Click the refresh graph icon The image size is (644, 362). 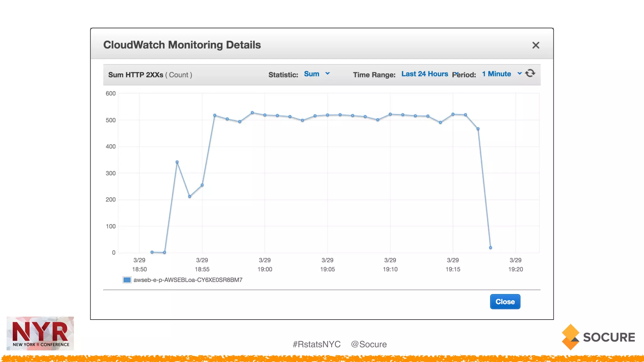coord(530,73)
